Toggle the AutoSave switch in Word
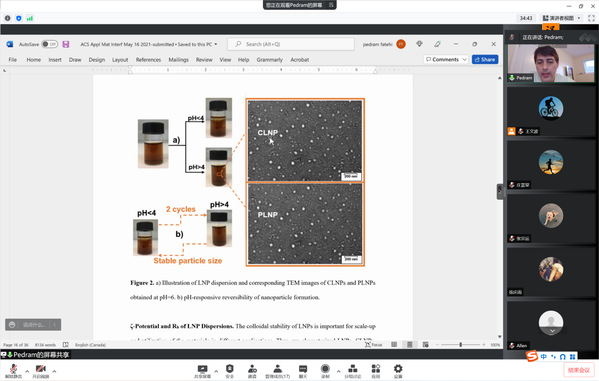The height and width of the screenshot is (381, 599). click(50, 44)
